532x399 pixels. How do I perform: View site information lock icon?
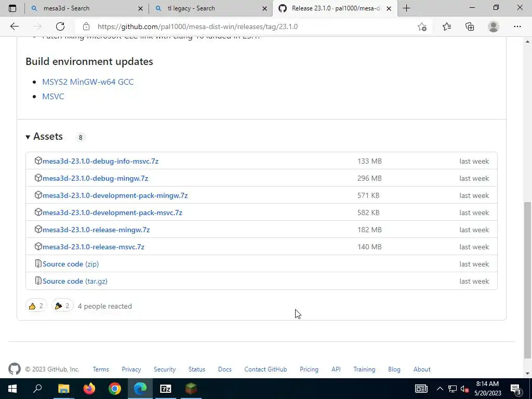click(x=86, y=26)
